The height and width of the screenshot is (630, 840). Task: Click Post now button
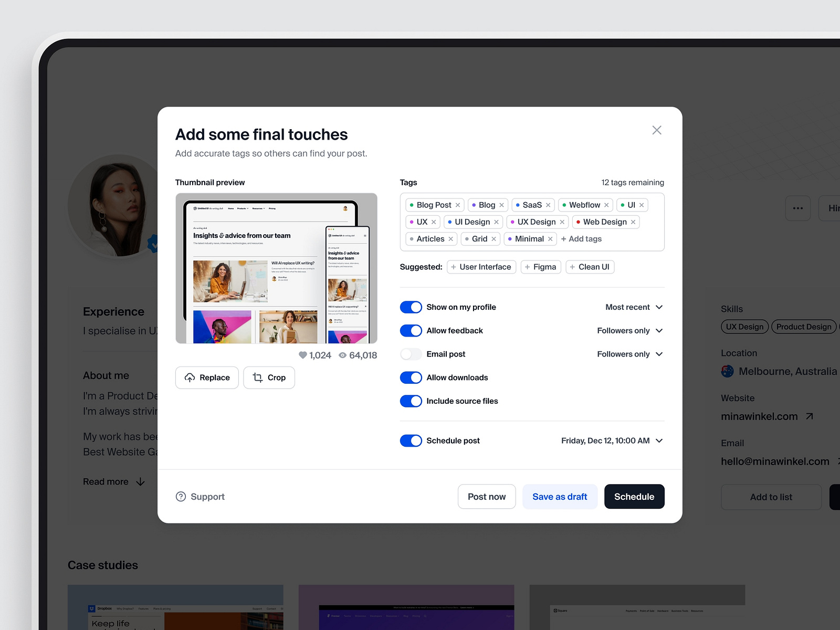coord(487,497)
